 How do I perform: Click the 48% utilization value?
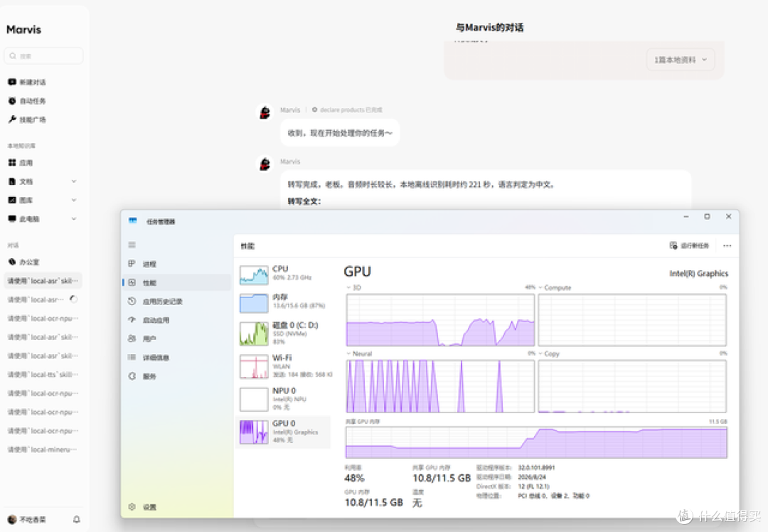pos(355,478)
